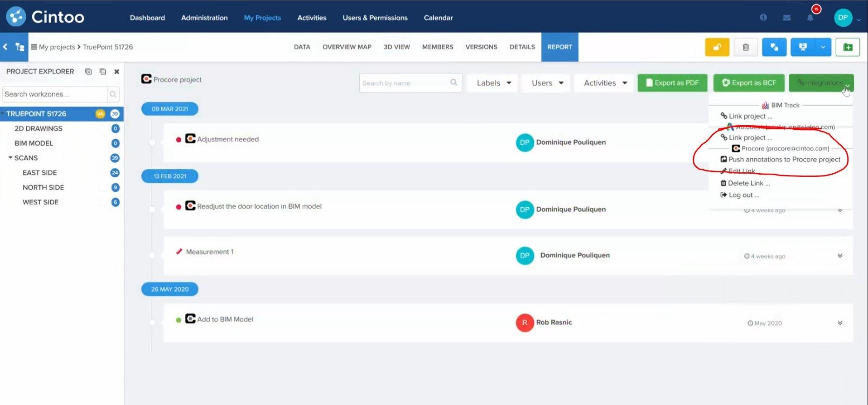Switch to the DATA tab
The height and width of the screenshot is (405, 868).
(302, 47)
